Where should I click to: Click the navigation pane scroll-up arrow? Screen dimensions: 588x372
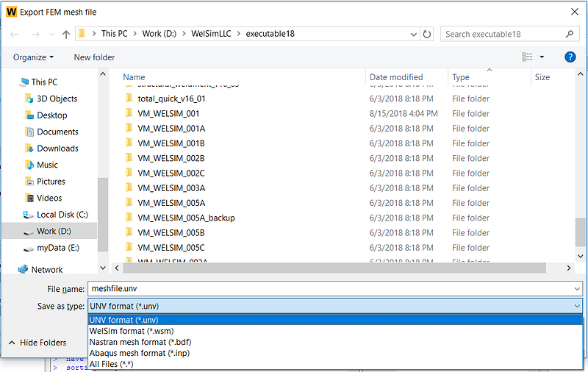pos(103,74)
